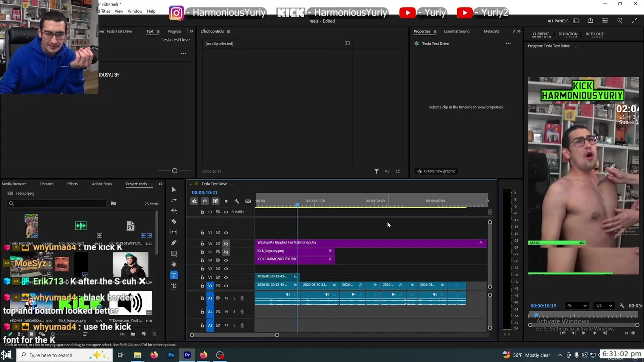Switch to the Essential Sound tab
Screen dimensions: 644x362
tap(457, 31)
